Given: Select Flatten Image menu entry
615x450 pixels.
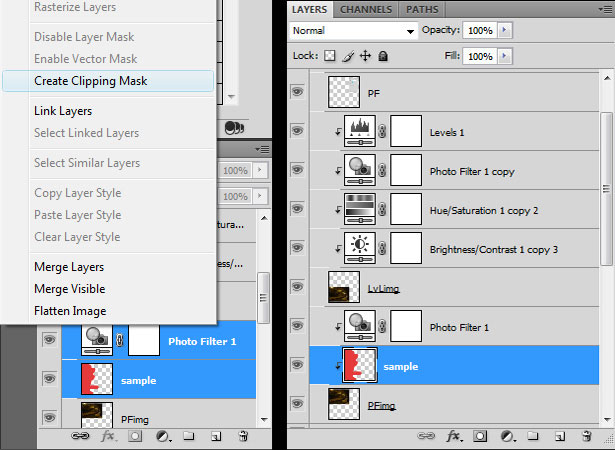Looking at the screenshot, I should point(70,311).
